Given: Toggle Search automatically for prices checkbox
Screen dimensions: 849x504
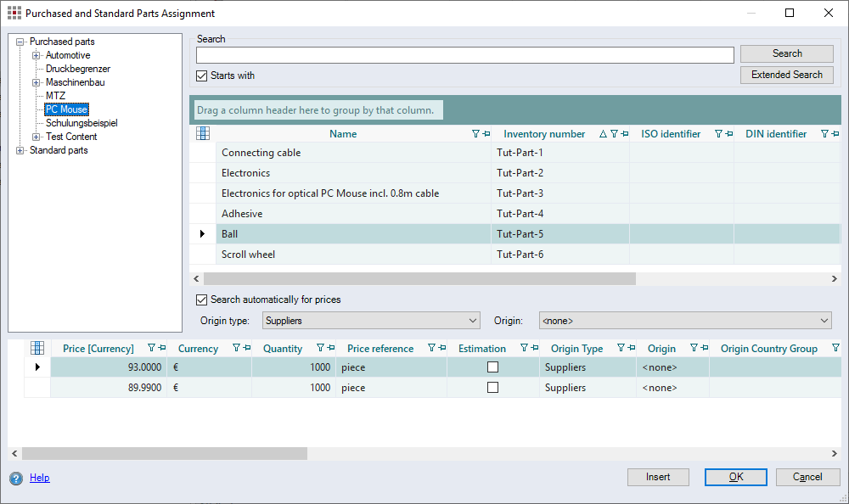Looking at the screenshot, I should pyautogui.click(x=202, y=300).
